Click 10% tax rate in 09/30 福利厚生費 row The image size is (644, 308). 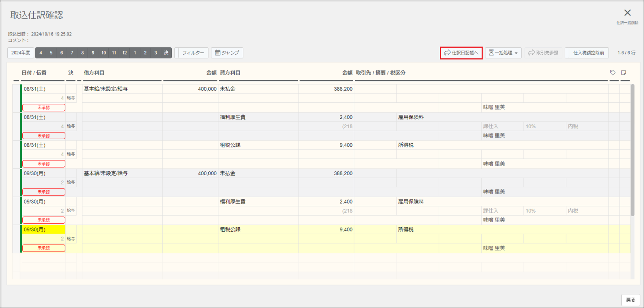pyautogui.click(x=531, y=210)
